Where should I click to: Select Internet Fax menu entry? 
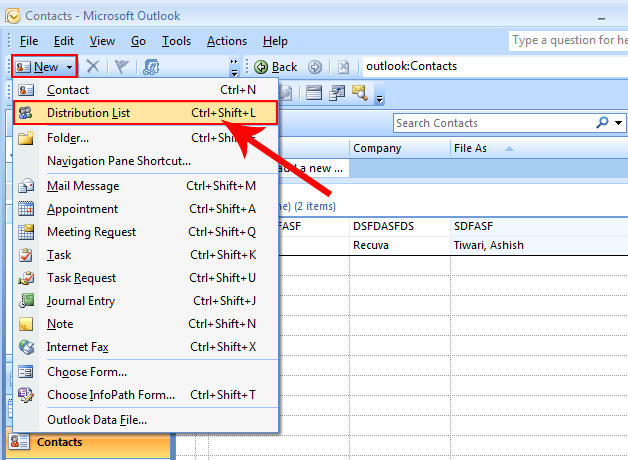(146, 347)
